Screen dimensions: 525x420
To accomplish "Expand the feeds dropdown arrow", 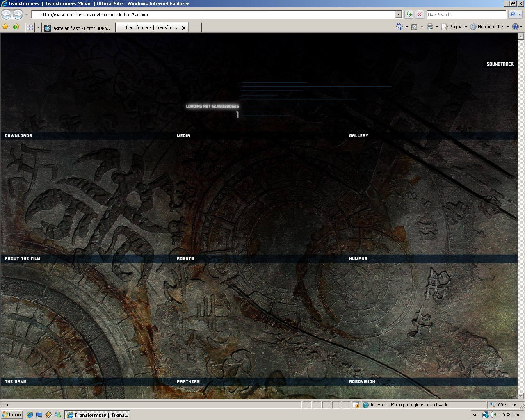I will tap(422, 27).
